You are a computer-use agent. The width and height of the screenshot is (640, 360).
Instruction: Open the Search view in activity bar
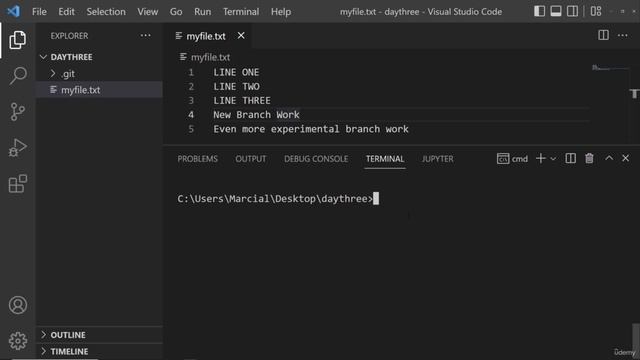[18, 76]
